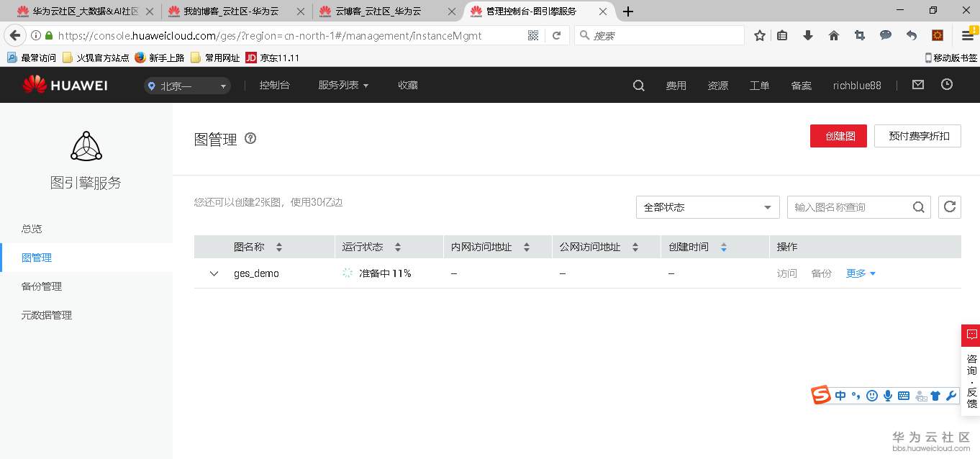
Task: Click the 输入图名称查询 search field
Action: pos(849,206)
